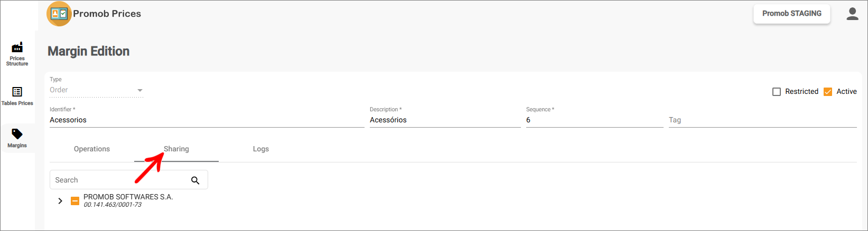868x231 pixels.
Task: Click the Sequence field
Action: click(x=594, y=120)
